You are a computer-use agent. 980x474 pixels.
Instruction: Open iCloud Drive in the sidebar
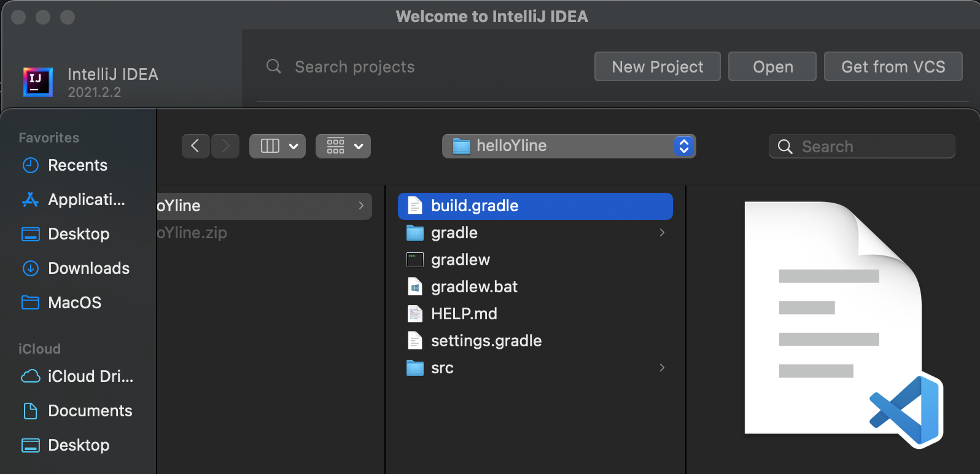pos(90,376)
